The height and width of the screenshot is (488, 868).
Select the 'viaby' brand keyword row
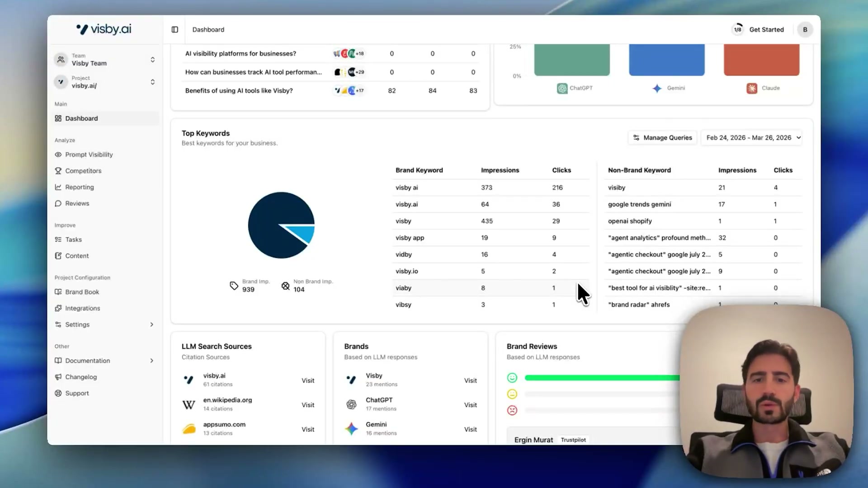[491, 288]
